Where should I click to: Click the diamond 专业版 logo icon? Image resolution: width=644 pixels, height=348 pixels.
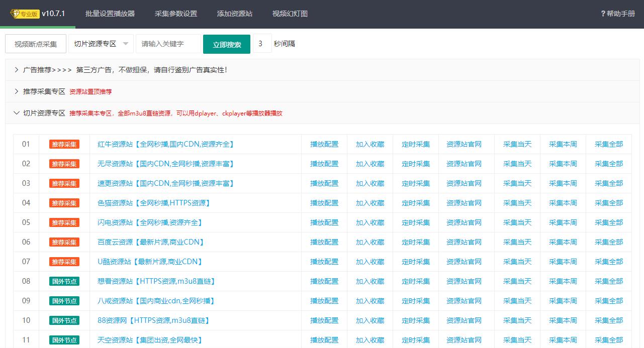16,14
